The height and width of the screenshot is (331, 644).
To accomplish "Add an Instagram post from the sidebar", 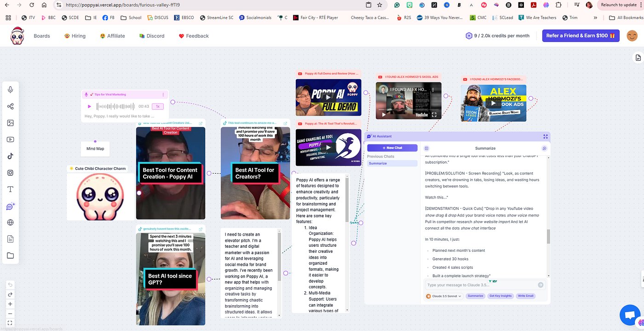I will pyautogui.click(x=10, y=173).
